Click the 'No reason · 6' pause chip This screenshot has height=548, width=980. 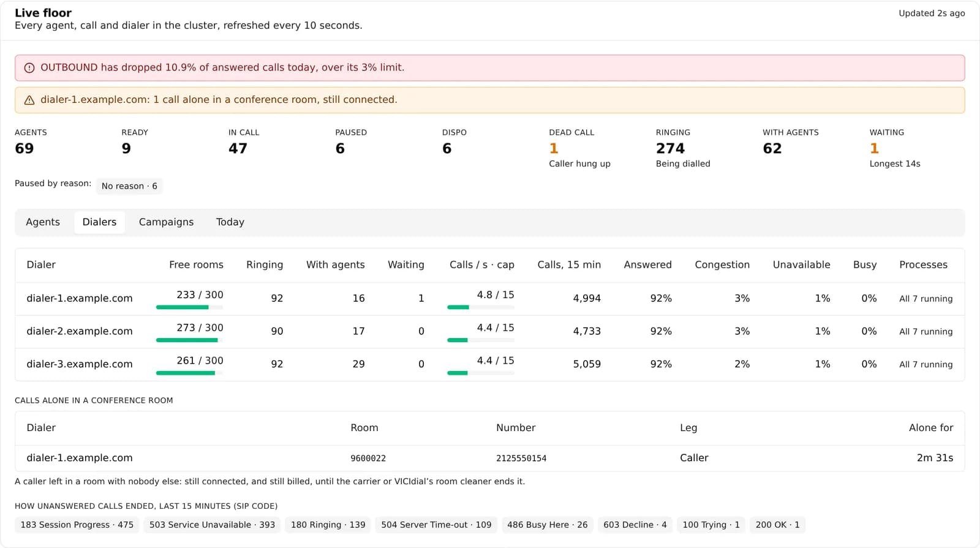129,186
